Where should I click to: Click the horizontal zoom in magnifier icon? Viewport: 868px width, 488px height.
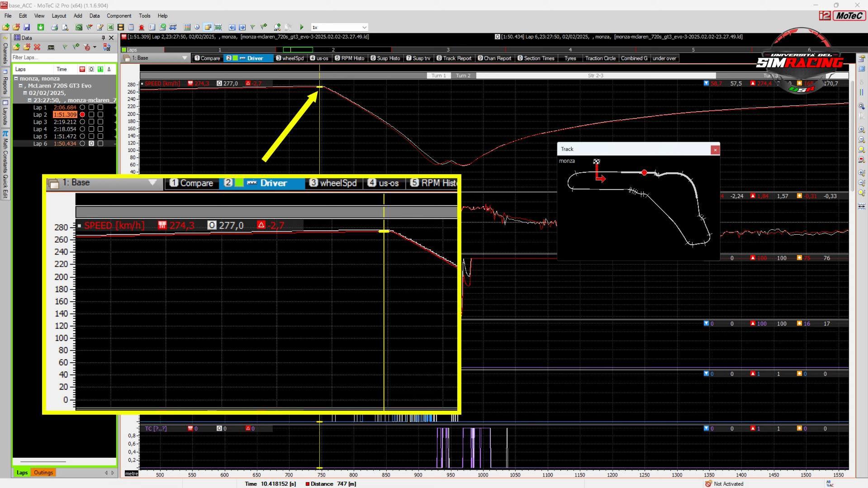pyautogui.click(x=861, y=130)
